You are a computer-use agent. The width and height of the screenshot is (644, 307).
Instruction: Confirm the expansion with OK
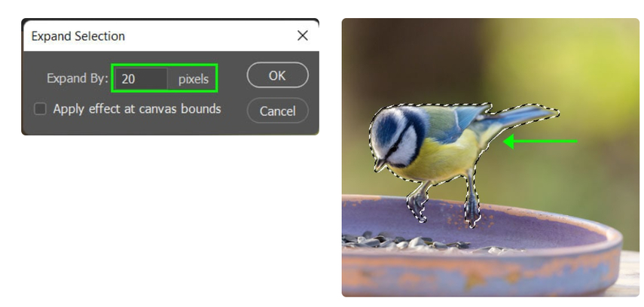tap(277, 75)
